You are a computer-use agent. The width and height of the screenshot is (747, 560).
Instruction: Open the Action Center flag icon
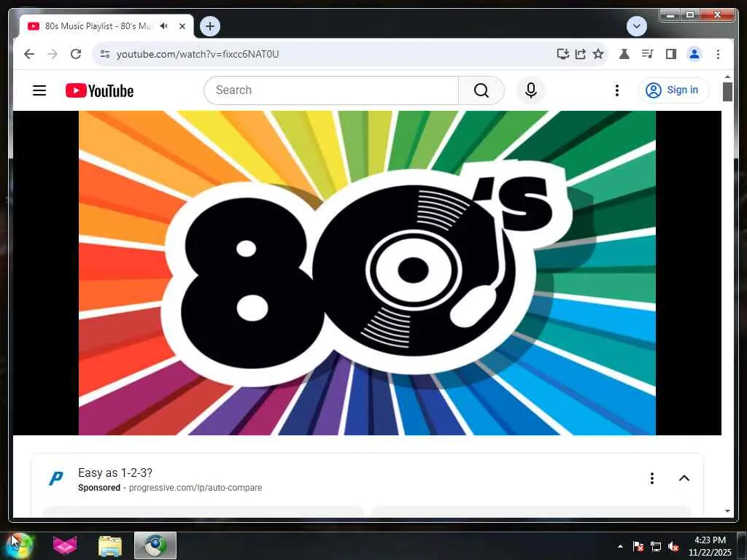(638, 546)
